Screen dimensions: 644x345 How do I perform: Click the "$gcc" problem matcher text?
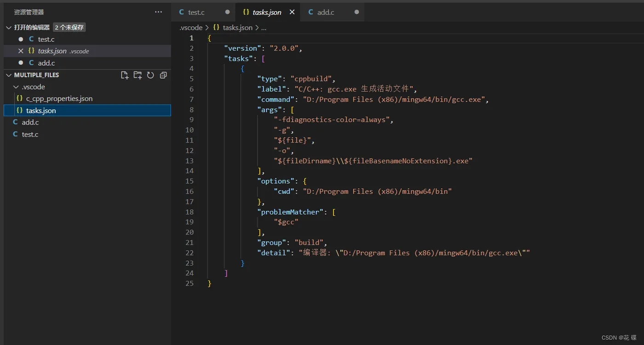[x=286, y=222]
